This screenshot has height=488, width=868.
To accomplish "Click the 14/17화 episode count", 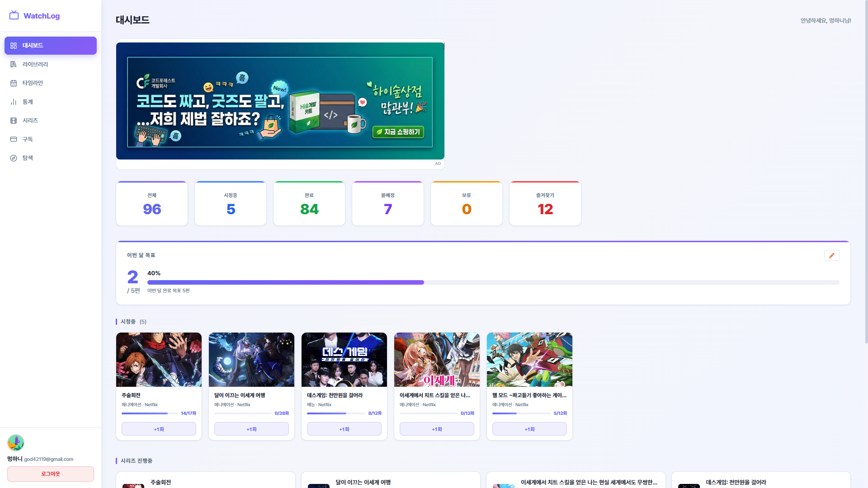I will click(x=189, y=413).
